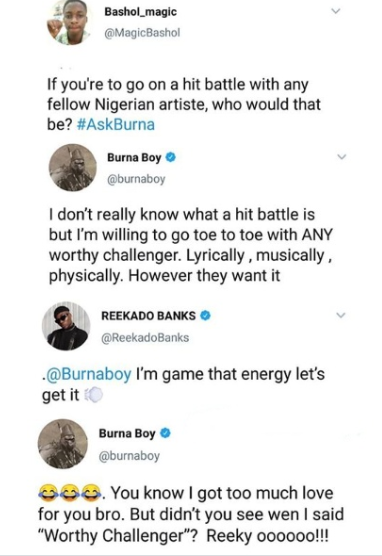This screenshot has width=382, height=556.
Task: Click the Bashol_magic display name
Action: point(140,12)
